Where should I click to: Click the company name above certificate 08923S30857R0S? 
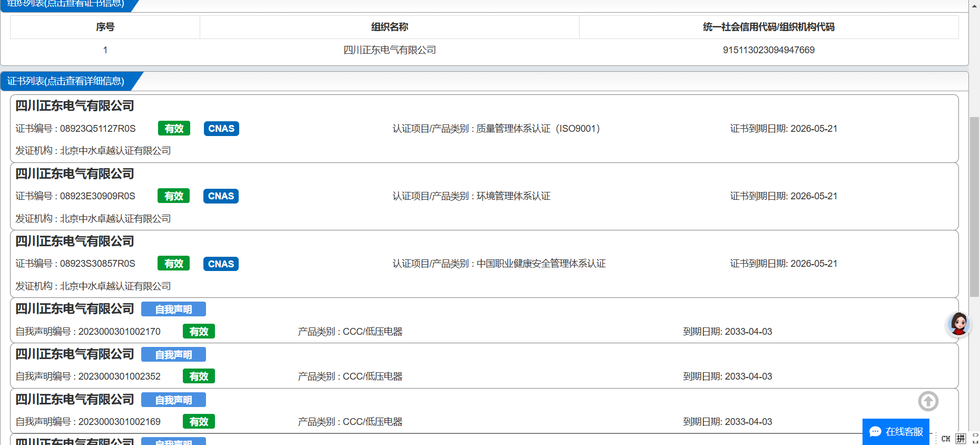[75, 241]
